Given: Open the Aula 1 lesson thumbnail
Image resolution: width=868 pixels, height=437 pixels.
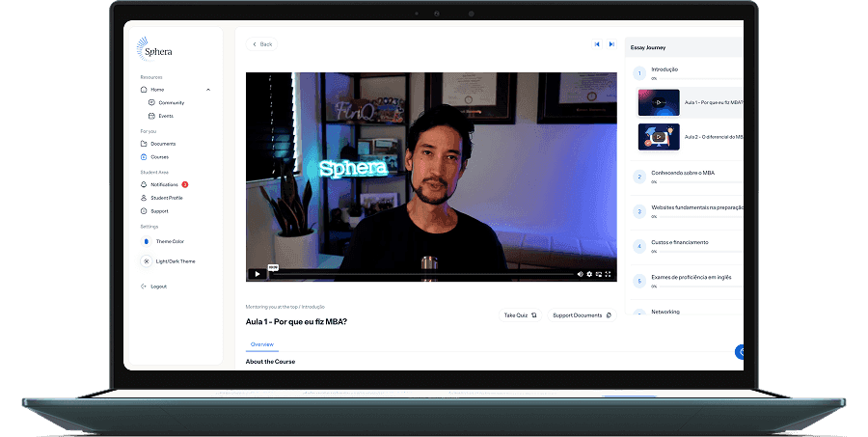Looking at the screenshot, I should tap(659, 102).
